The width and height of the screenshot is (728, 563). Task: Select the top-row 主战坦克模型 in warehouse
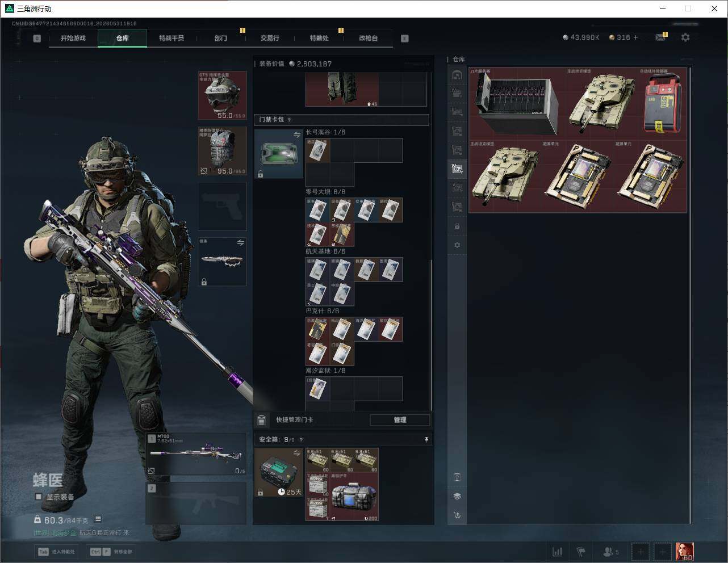[603, 103]
